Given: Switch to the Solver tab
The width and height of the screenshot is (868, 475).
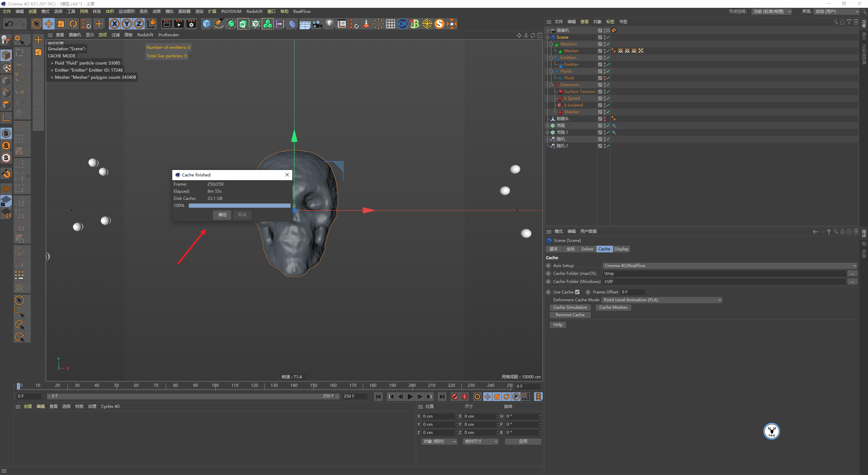Looking at the screenshot, I should pyautogui.click(x=587, y=249).
